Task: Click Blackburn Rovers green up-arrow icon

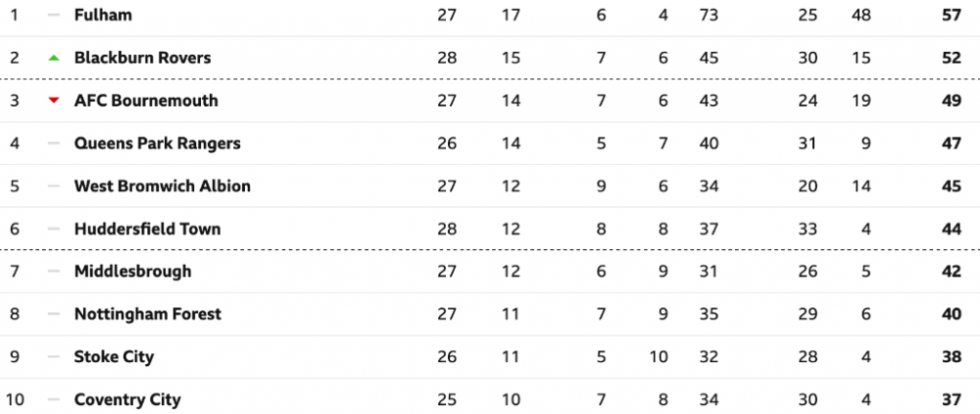Action: click(54, 58)
